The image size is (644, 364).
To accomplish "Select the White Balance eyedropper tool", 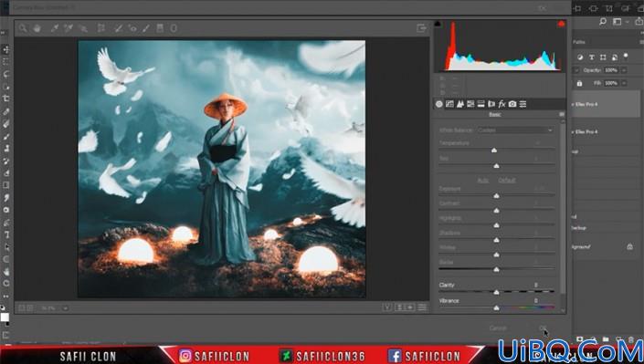I will (55, 28).
